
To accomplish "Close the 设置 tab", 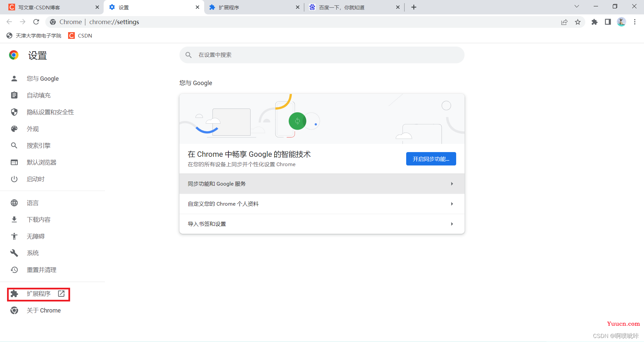I will [197, 7].
